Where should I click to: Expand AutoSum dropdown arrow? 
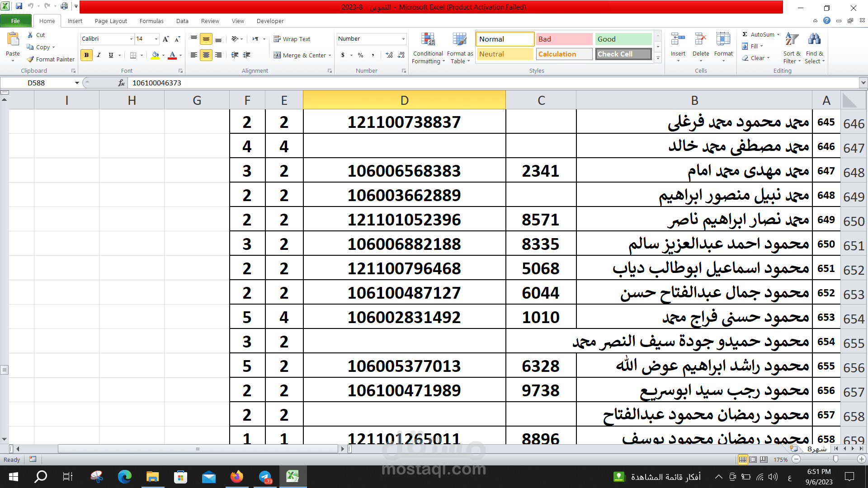[x=778, y=34]
